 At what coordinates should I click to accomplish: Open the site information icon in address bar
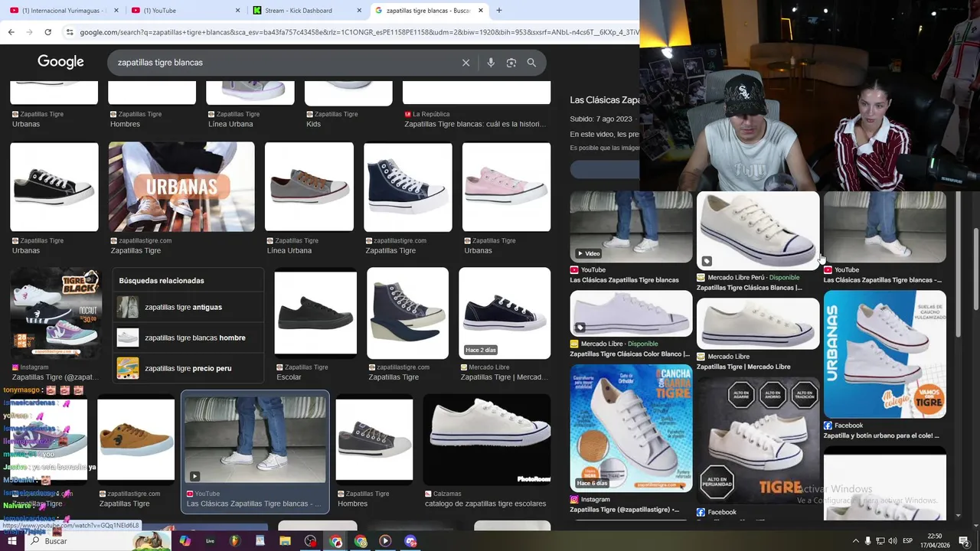70,32
